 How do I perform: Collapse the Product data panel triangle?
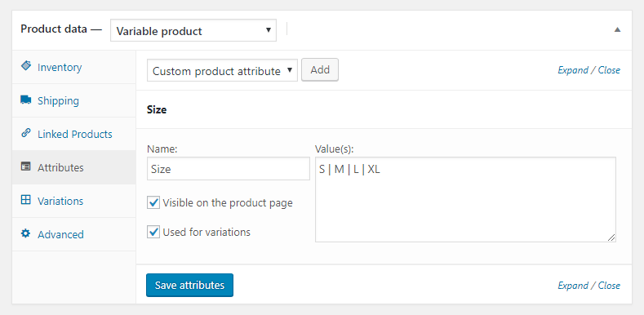pyautogui.click(x=617, y=29)
